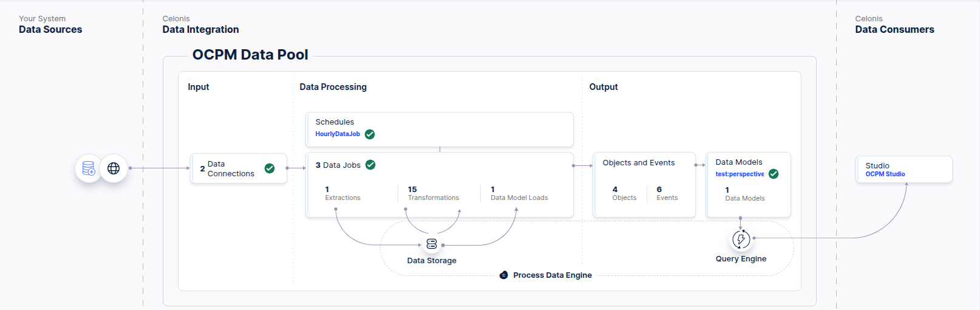This screenshot has width=980, height=310.
Task: Click the 1 Data Models count
Action: 744,194
